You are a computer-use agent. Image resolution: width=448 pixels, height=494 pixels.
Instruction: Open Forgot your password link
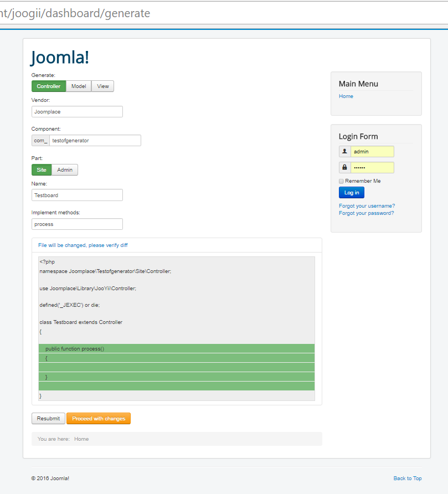pyautogui.click(x=367, y=213)
